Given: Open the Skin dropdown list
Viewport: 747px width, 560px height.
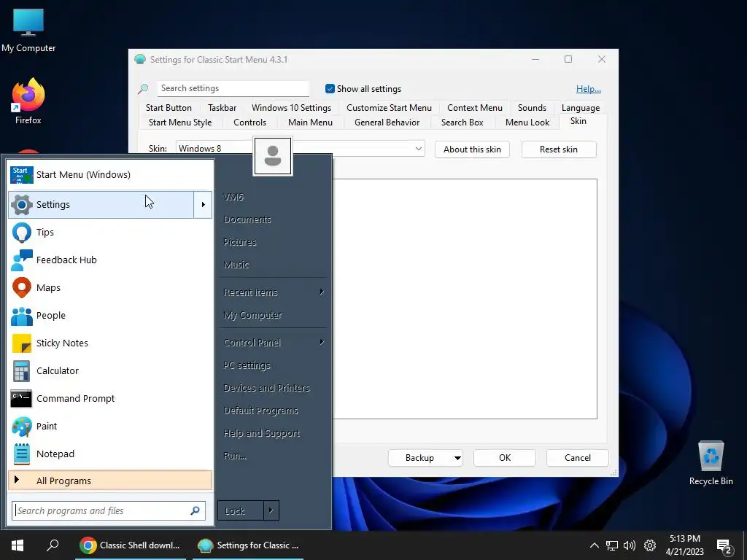Looking at the screenshot, I should click(x=418, y=149).
